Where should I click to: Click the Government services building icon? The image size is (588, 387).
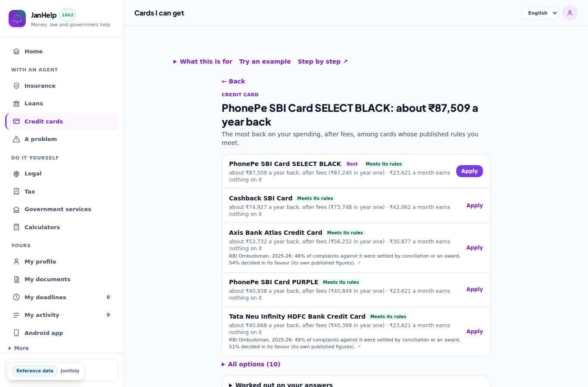coord(16,209)
